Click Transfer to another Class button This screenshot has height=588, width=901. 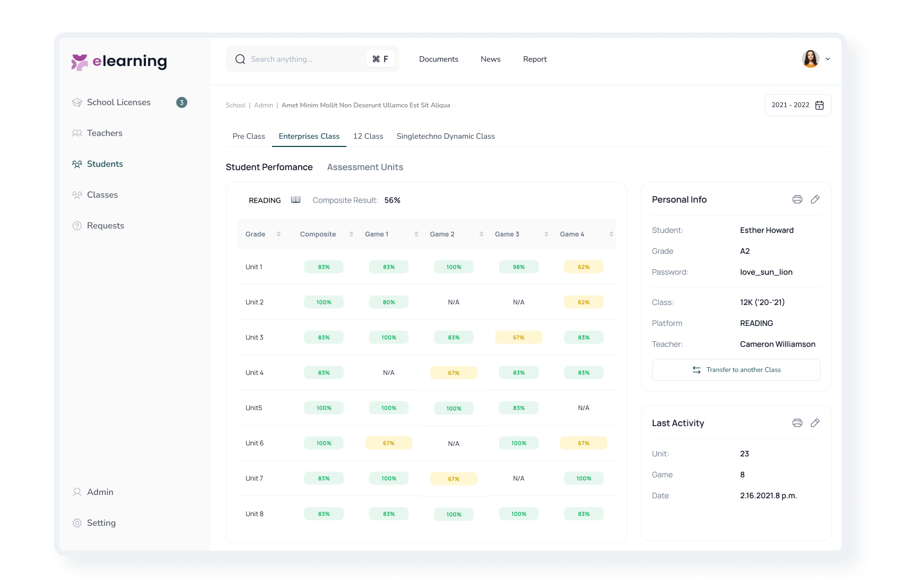point(736,370)
